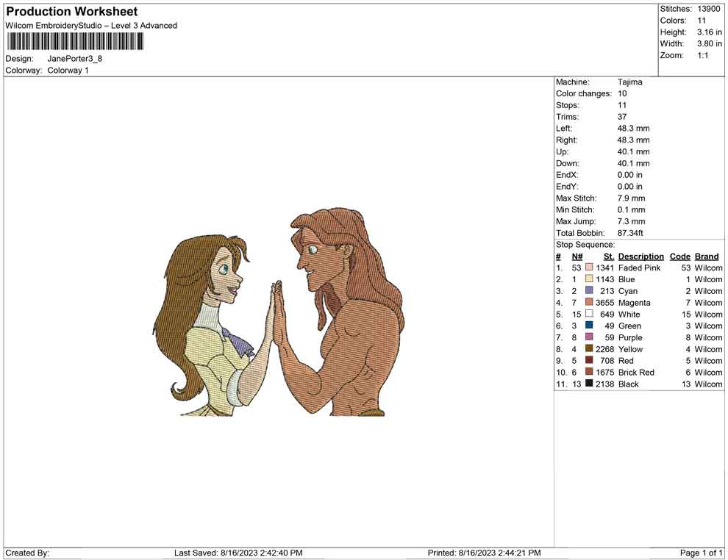This screenshot has width=728, height=560.
Task: Click the embroidery design preview image
Action: tap(279, 312)
